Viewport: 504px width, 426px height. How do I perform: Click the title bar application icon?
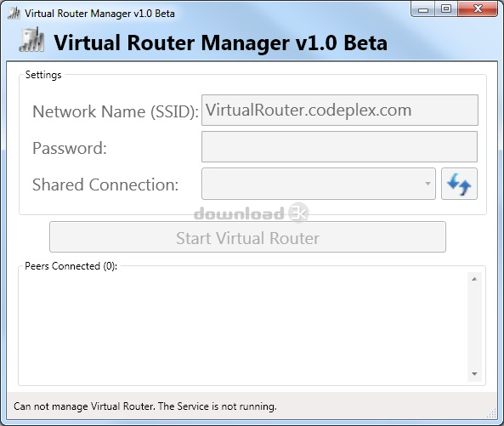tap(14, 13)
